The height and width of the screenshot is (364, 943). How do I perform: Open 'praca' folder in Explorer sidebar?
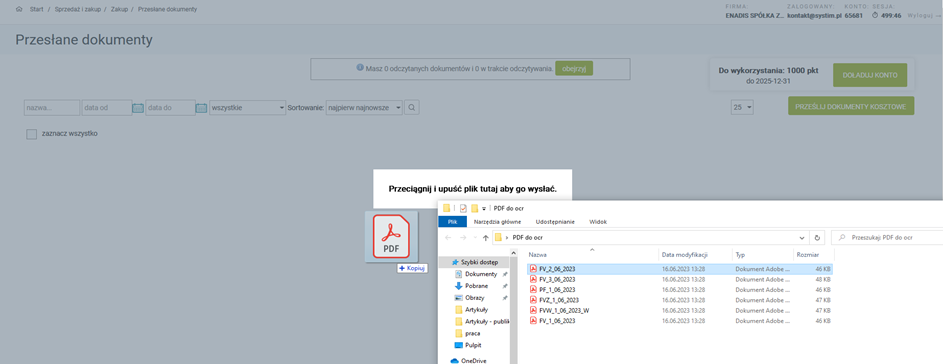click(x=472, y=333)
